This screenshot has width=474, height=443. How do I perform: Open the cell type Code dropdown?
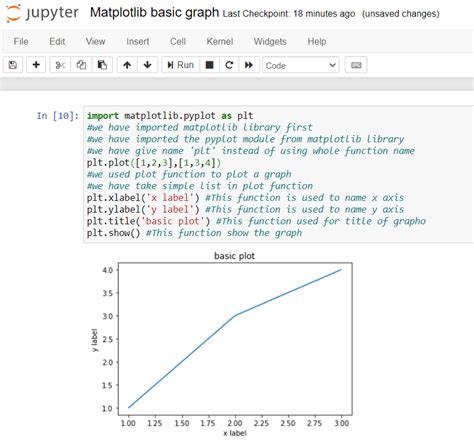301,65
